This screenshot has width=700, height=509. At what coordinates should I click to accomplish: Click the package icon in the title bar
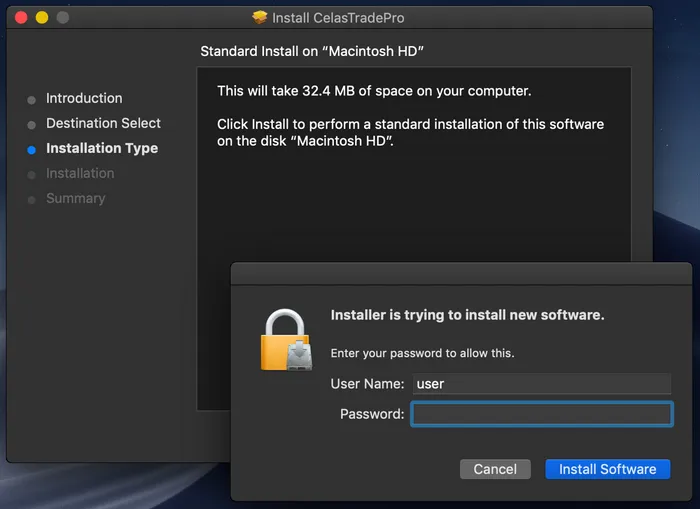click(x=261, y=18)
